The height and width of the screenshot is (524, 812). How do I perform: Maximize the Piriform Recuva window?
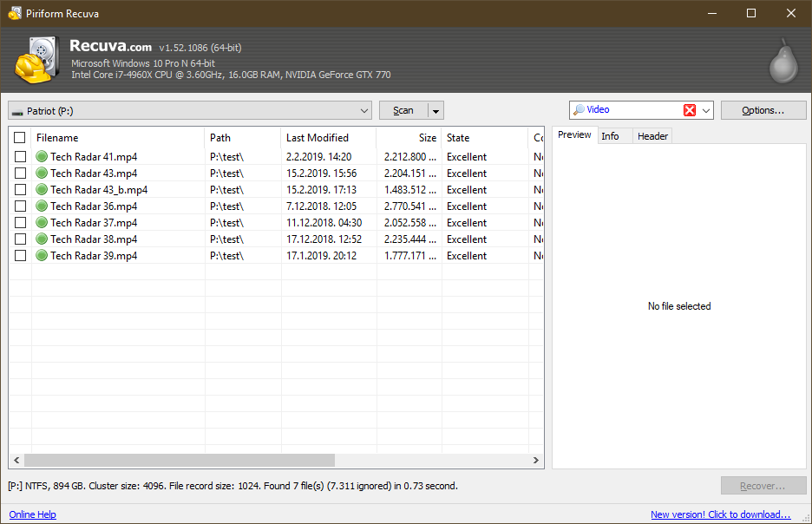pyautogui.click(x=751, y=14)
